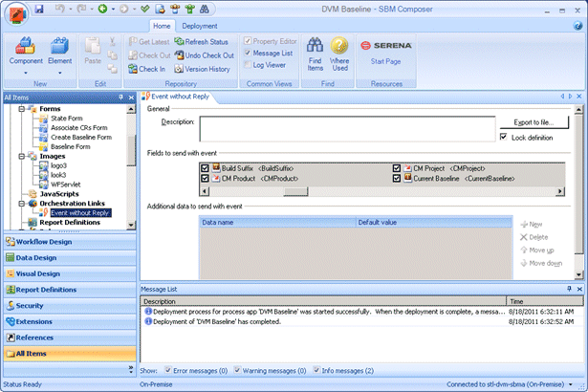Switch to the Deployment ribbon tab

(200, 26)
